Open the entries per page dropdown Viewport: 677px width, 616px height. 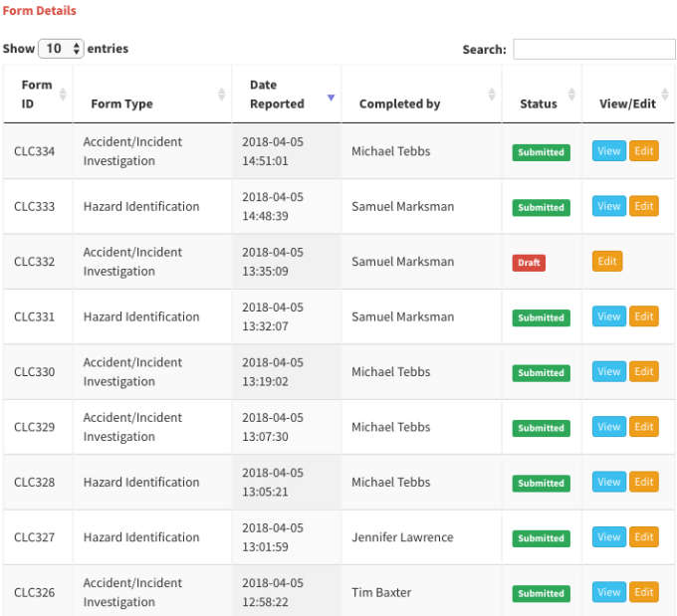61,49
